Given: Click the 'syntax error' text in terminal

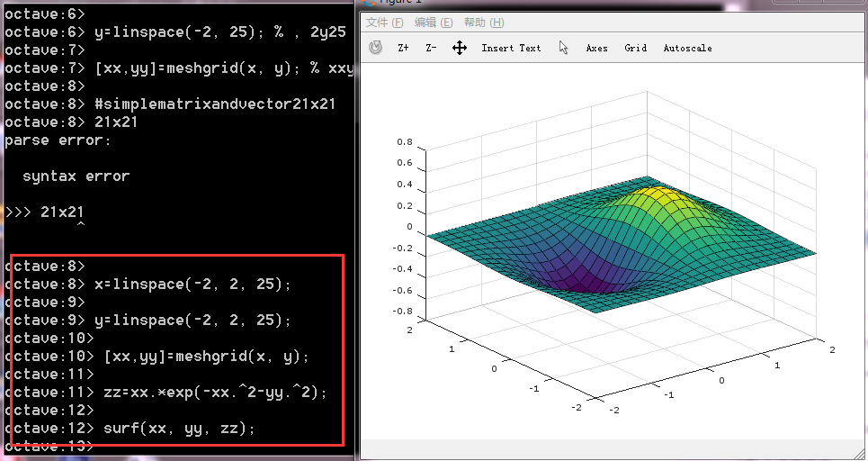Looking at the screenshot, I should click(76, 176).
